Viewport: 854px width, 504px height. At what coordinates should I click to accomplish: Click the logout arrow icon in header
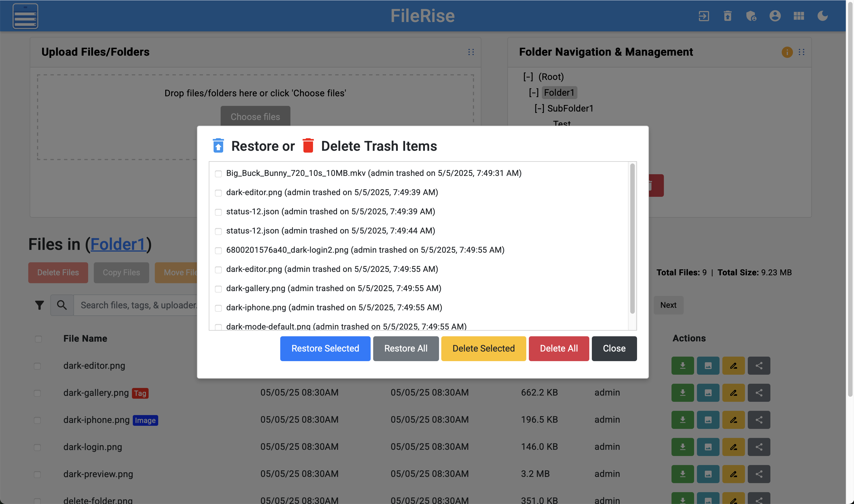[x=703, y=16]
